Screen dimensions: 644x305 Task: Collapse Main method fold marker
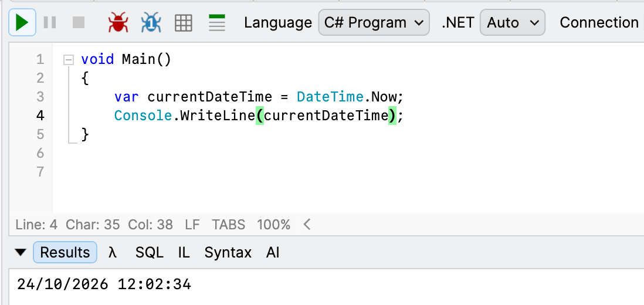click(x=69, y=60)
